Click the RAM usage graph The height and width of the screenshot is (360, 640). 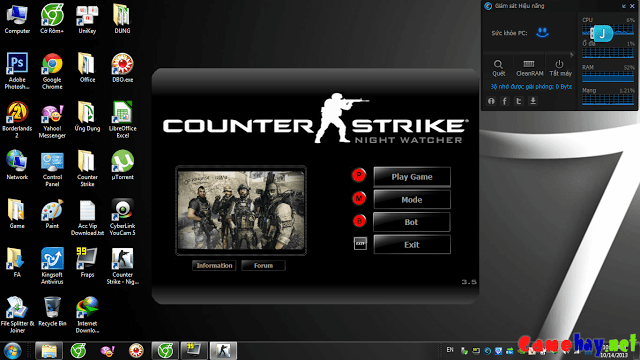(x=608, y=77)
